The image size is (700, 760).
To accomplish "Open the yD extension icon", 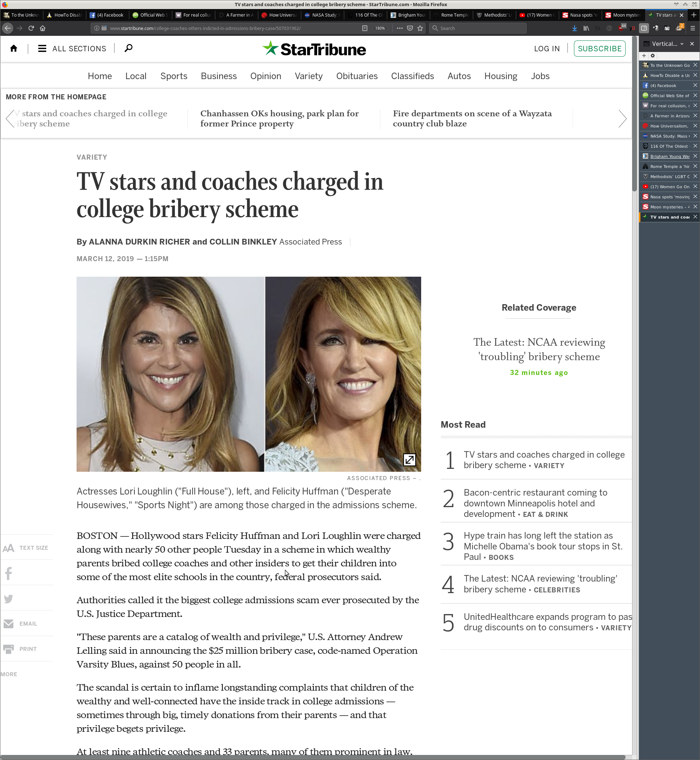I will tap(632, 28).
